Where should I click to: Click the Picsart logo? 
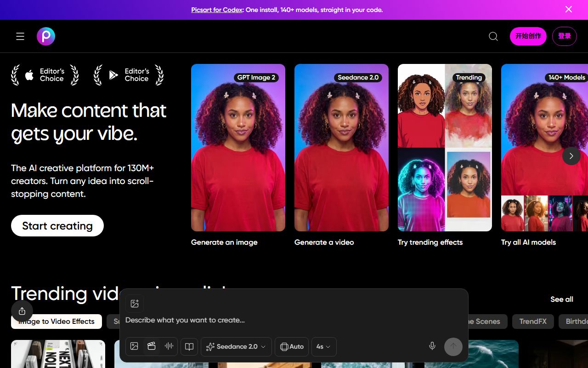pyautogui.click(x=46, y=36)
